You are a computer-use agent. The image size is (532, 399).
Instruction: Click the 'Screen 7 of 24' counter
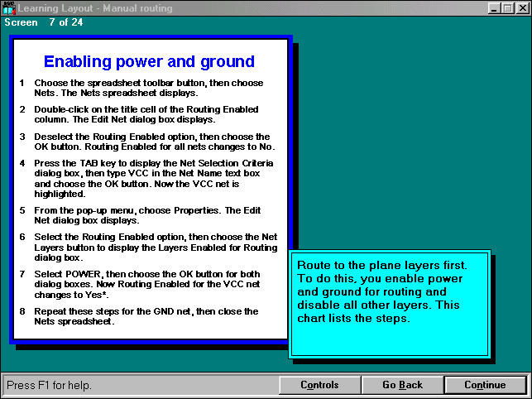43,22
